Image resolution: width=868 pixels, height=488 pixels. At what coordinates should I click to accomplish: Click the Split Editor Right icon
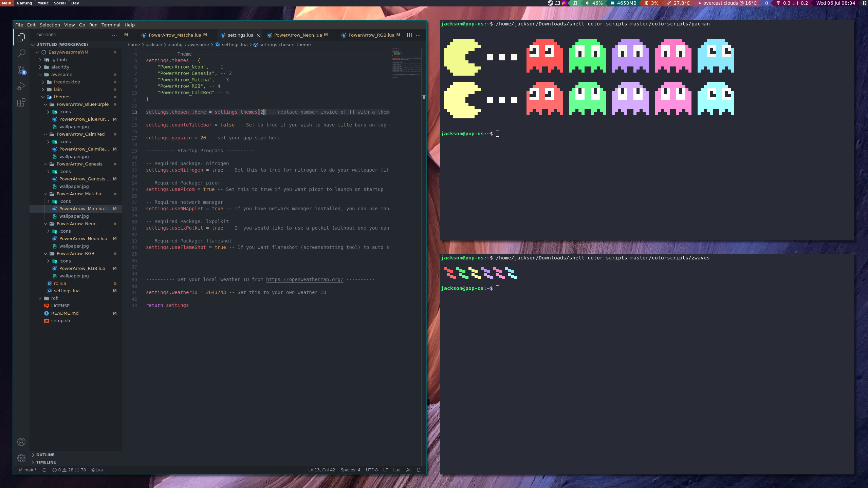tap(409, 35)
